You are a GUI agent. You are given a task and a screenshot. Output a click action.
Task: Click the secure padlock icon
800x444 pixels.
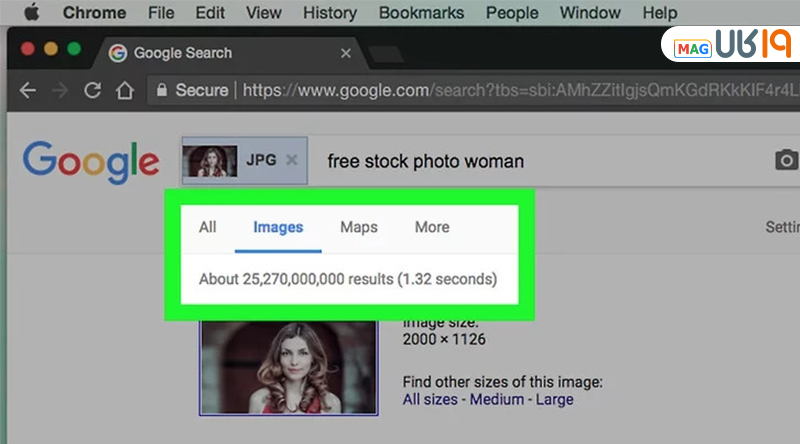(x=160, y=90)
